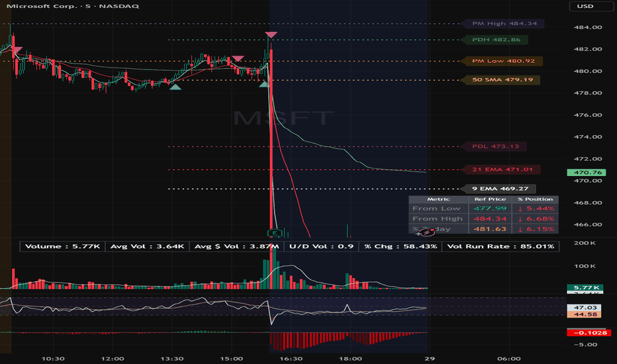Click the 06:00 time axis label
The width and height of the screenshot is (617, 364).
[x=509, y=359]
